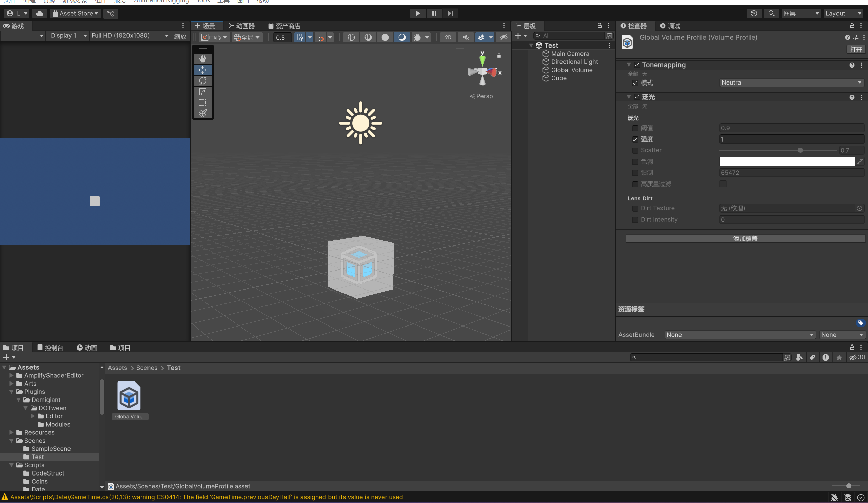Enable the Dirt Texture override checkbox
The height and width of the screenshot is (503, 868).
tap(635, 208)
